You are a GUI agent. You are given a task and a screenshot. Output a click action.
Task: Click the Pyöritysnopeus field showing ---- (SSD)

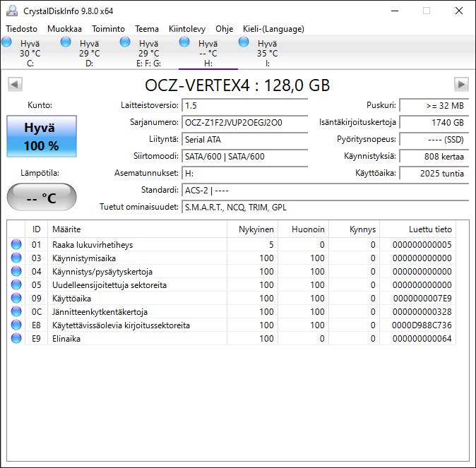[x=434, y=140]
